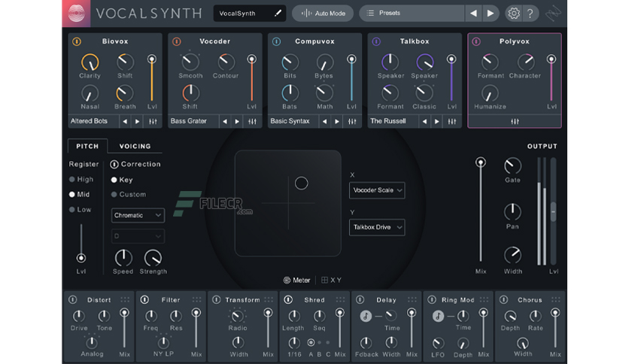Click the Delay tempo sync note icon

tap(366, 316)
